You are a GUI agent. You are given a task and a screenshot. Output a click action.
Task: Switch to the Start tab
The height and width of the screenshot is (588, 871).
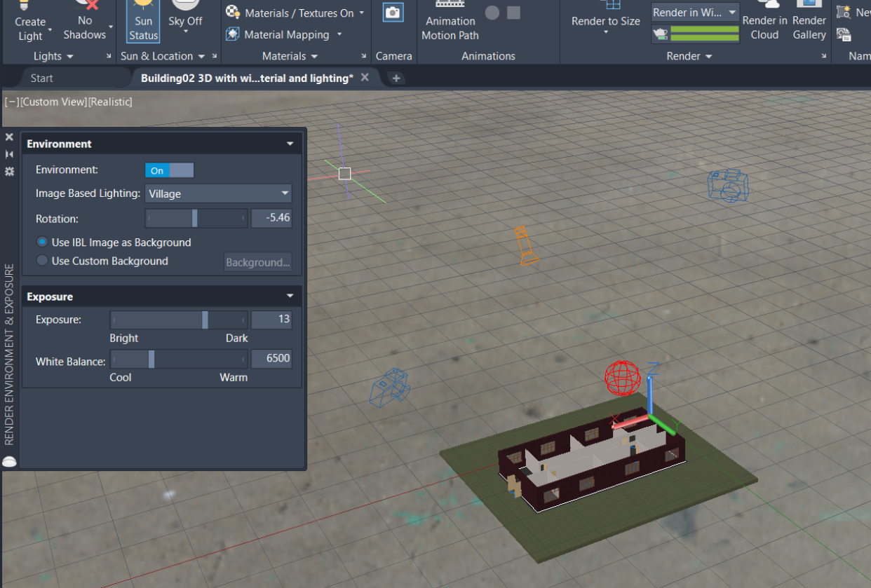pos(42,78)
